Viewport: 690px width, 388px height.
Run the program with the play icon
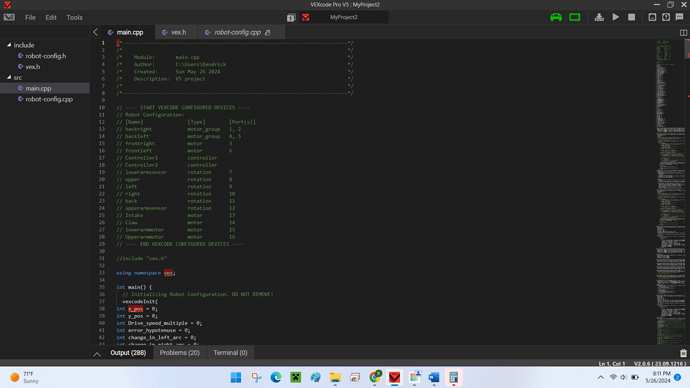coord(616,17)
